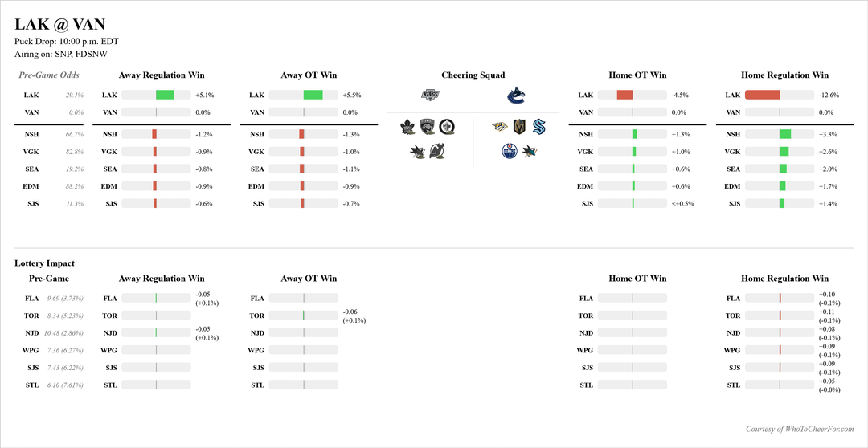Image resolution: width=868 pixels, height=448 pixels.
Task: Select the Nashville Predators logo
Action: point(499,126)
